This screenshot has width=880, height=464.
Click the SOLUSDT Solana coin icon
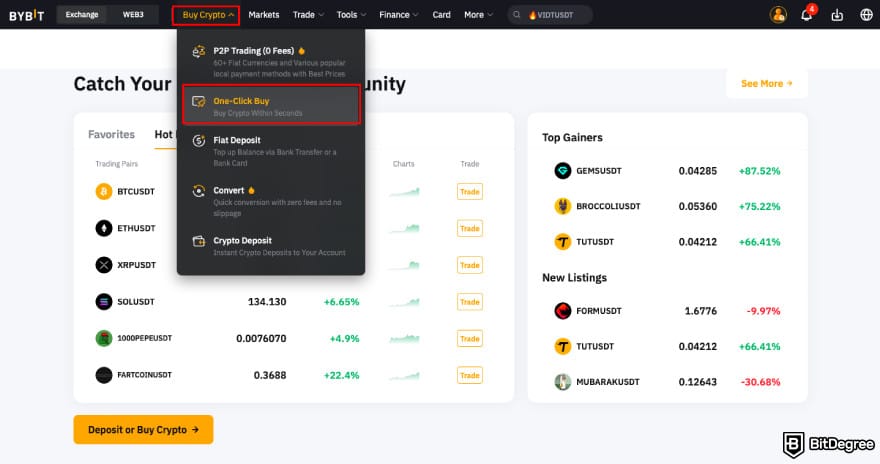[104, 302]
